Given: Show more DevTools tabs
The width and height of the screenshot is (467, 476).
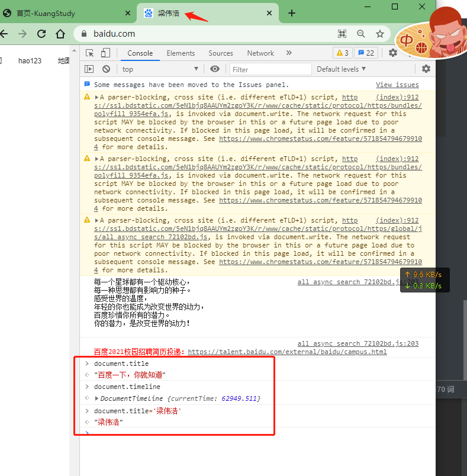Looking at the screenshot, I should pos(289,53).
